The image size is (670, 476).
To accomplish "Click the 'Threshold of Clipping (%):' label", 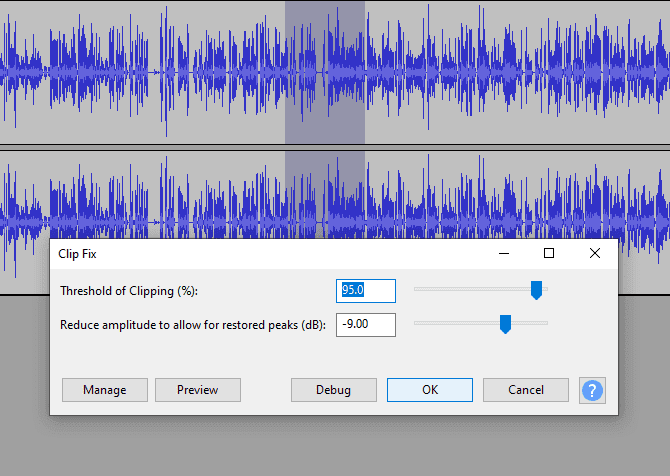I will (x=129, y=291).
